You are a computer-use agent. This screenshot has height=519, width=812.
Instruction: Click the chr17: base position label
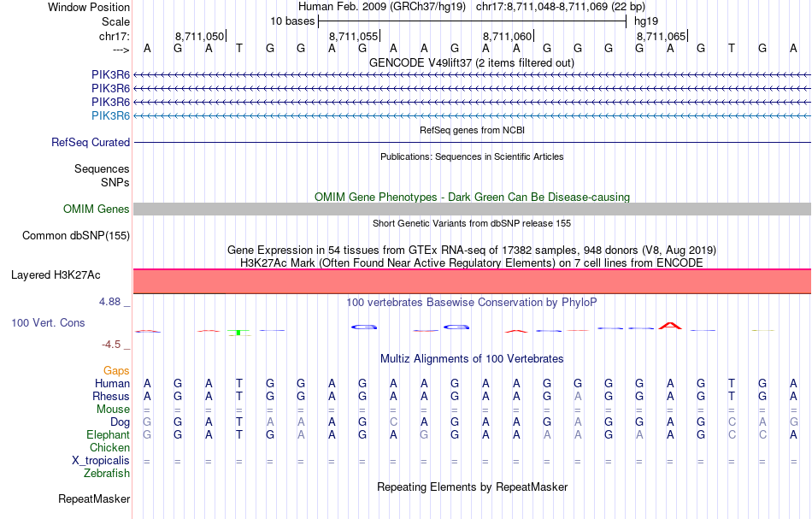click(x=114, y=36)
